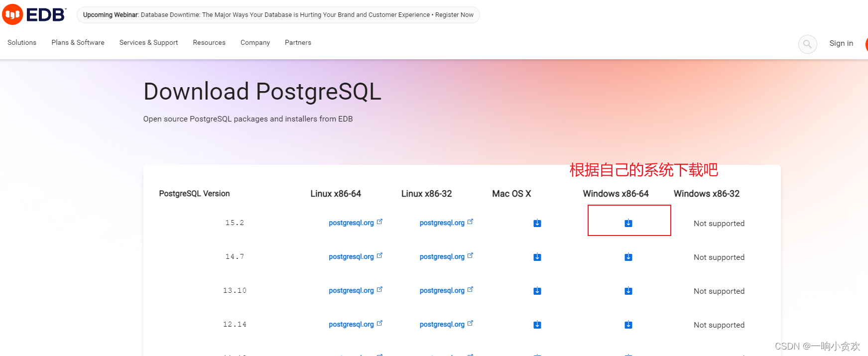Download PostgreSQL 14.7 for Mac OS X
The width and height of the screenshot is (868, 356).
[x=537, y=257]
